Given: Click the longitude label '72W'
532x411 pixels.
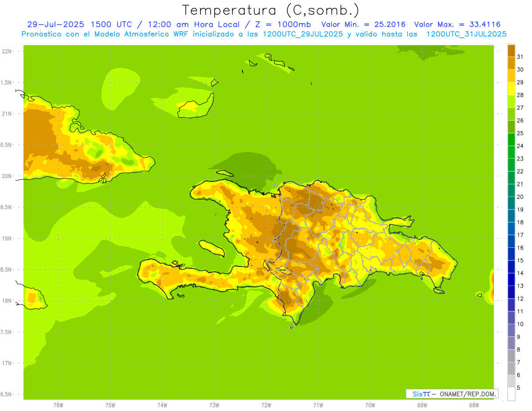Looking at the screenshot, I should click(266, 405).
